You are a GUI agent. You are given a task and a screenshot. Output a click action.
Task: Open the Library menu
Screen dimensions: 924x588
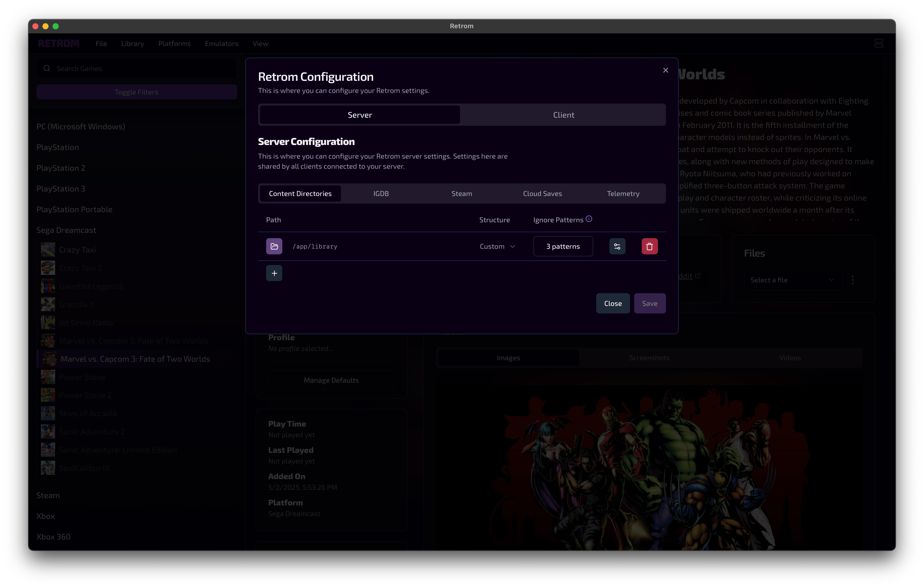pyautogui.click(x=132, y=43)
